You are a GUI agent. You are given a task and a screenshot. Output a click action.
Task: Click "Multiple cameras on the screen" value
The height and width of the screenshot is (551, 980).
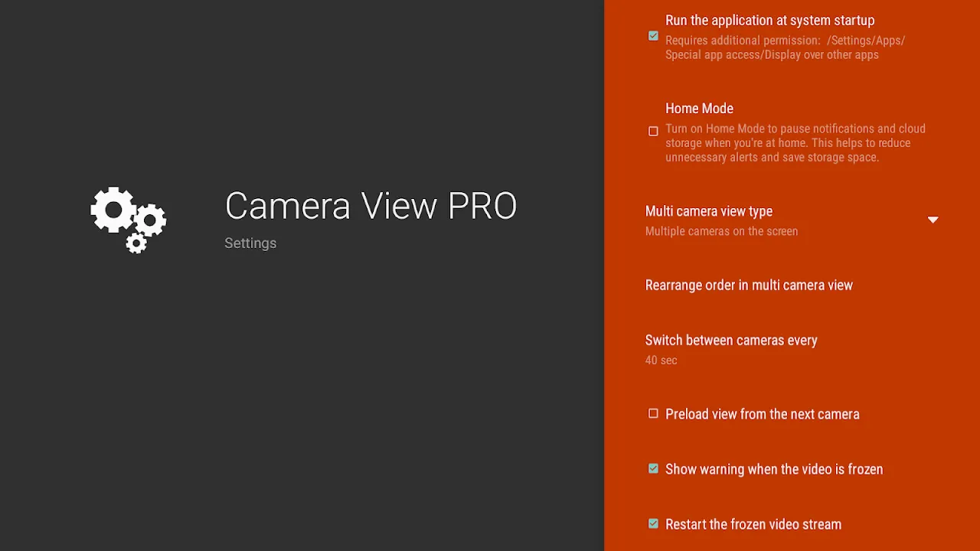coord(721,231)
